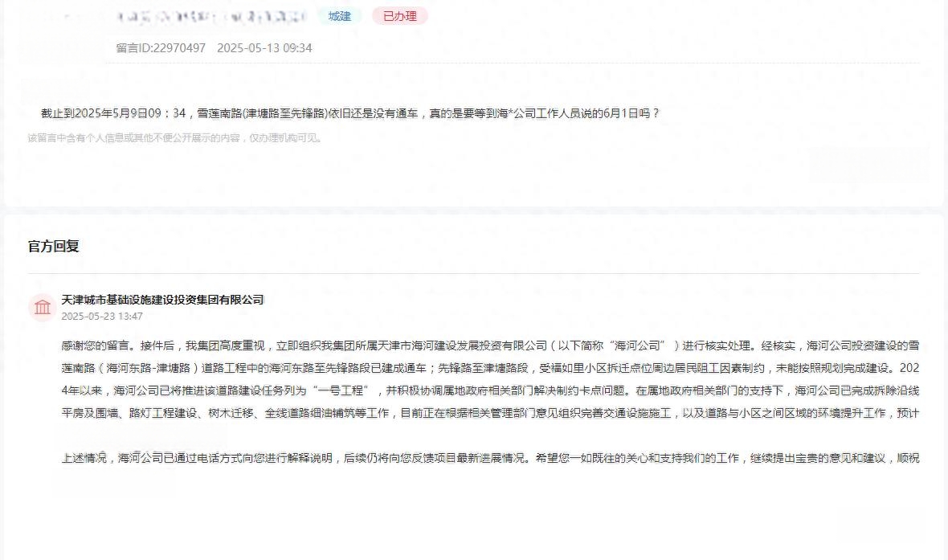The width and height of the screenshot is (948, 560).
Task: Click the 已办理 status tag
Action: (x=399, y=16)
